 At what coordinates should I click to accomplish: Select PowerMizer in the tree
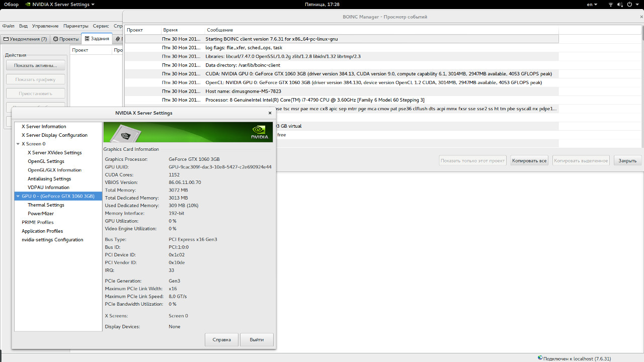(41, 214)
